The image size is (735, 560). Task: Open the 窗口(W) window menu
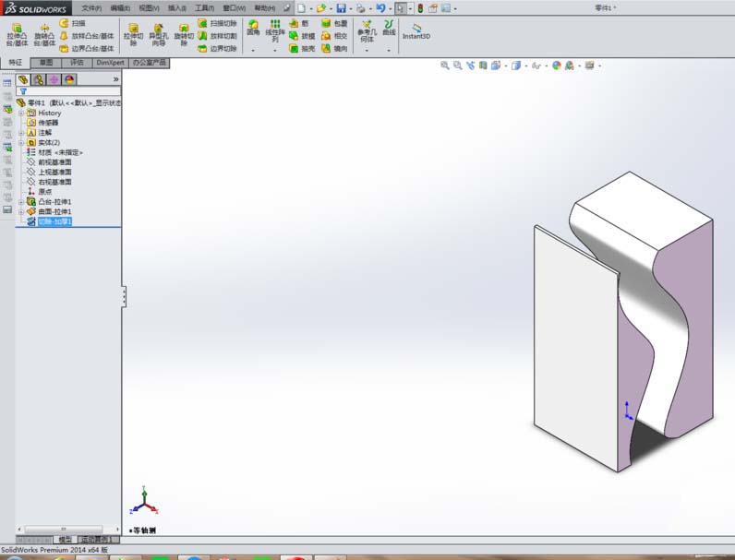[x=234, y=8]
